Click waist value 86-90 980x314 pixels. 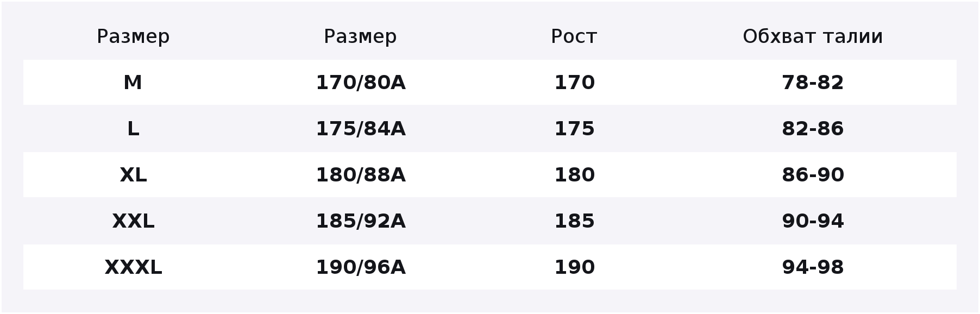(813, 175)
